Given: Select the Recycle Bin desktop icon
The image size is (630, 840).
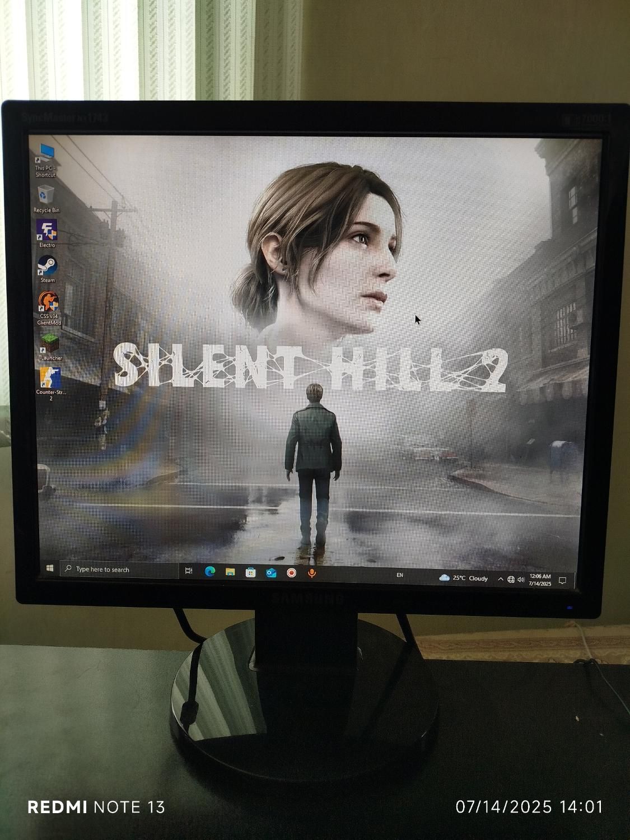Looking at the screenshot, I should (46, 198).
